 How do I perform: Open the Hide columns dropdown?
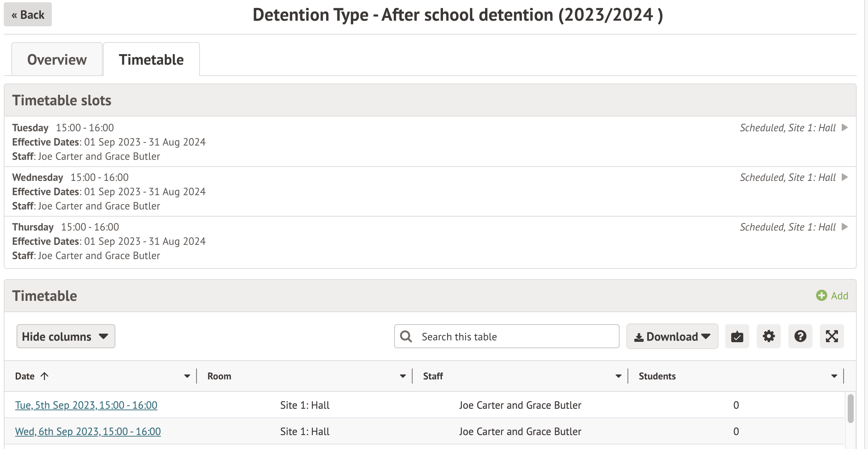(66, 336)
